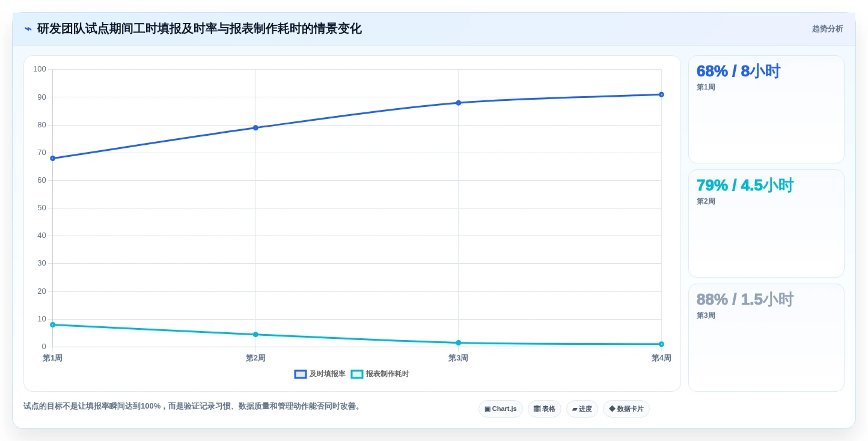Click the 第2周 point on teal line
Image resolution: width=868 pixels, height=441 pixels.
point(255,335)
